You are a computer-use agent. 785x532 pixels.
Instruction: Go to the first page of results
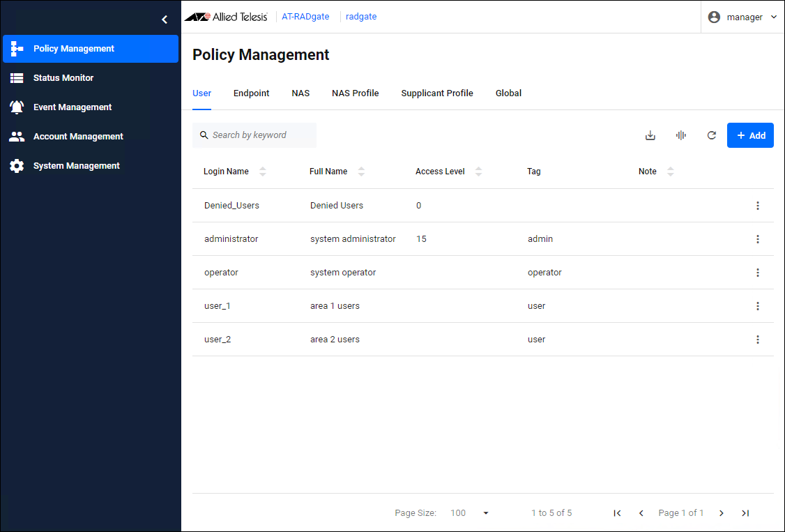point(617,513)
